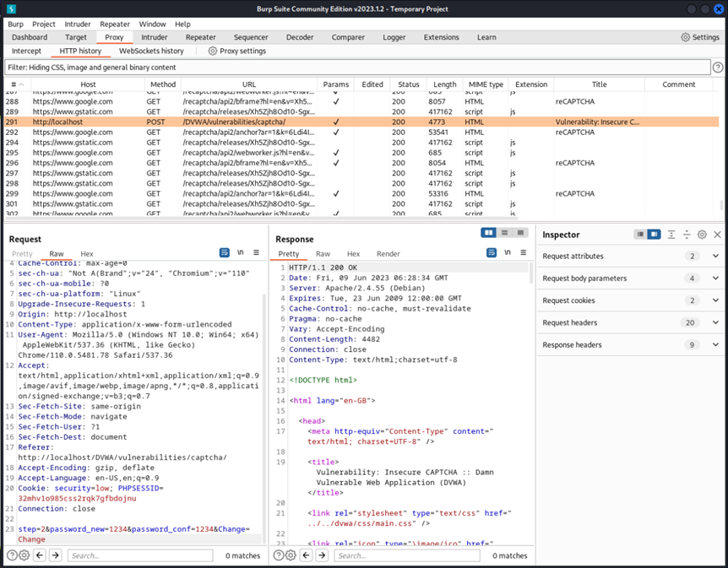
Task: Click HTTP history table vertical scrollbar
Action: [x=721, y=204]
